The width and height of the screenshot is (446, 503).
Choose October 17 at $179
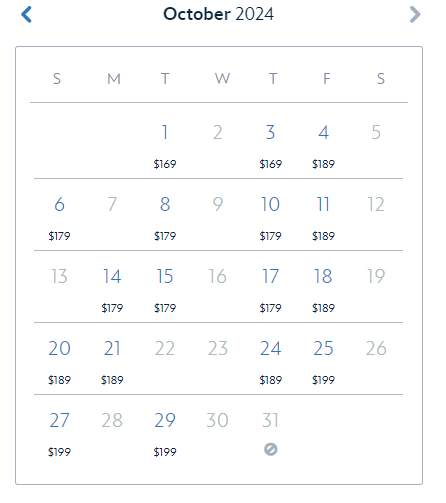[x=271, y=290]
